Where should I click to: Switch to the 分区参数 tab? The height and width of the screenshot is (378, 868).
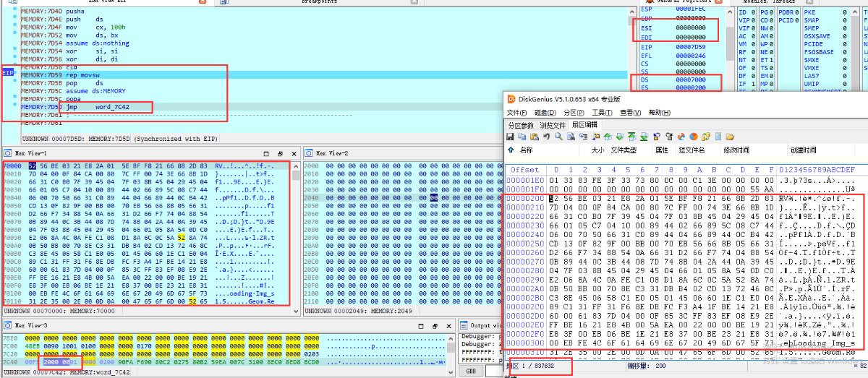[520, 125]
